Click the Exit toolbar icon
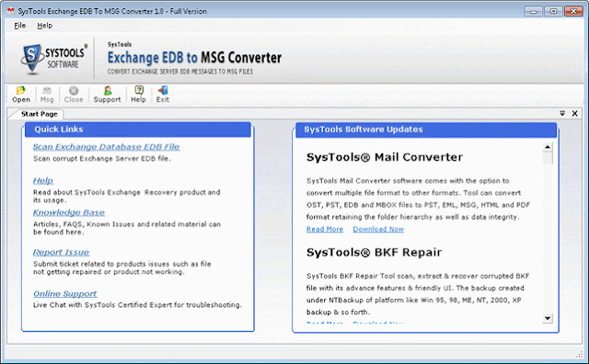The image size is (589, 364). 163,94
